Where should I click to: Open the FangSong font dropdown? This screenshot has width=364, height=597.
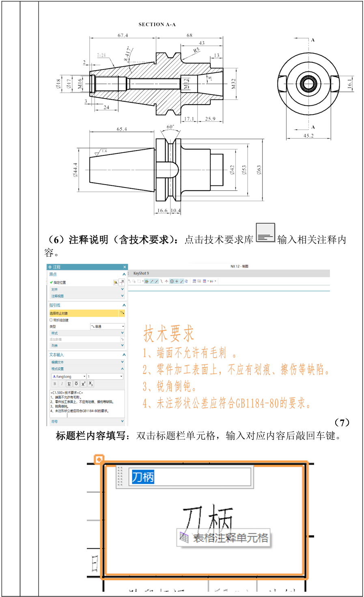(x=69, y=377)
